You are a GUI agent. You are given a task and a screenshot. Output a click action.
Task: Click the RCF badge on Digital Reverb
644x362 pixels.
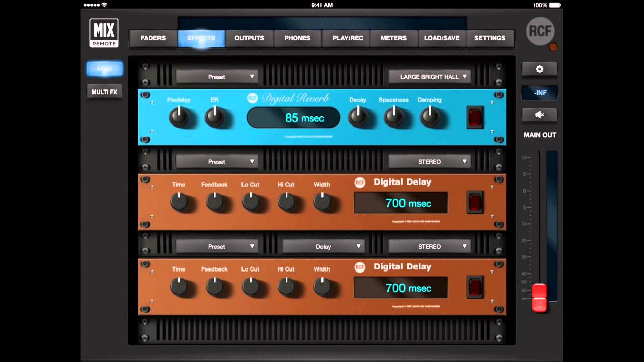click(252, 98)
